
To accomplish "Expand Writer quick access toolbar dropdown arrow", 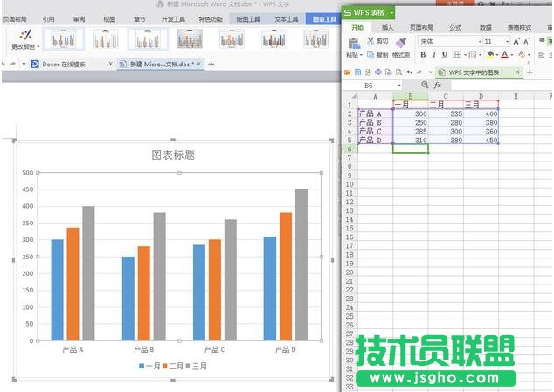I will click(x=24, y=65).
